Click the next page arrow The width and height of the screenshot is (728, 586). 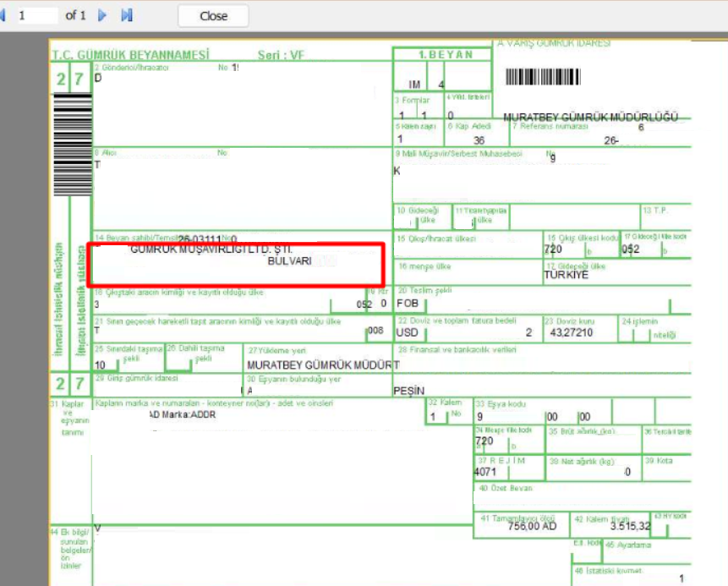(103, 15)
